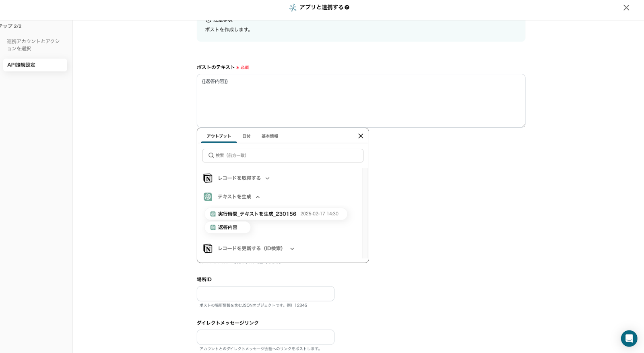Close the output picker popup
The width and height of the screenshot is (644, 353).
(x=361, y=136)
